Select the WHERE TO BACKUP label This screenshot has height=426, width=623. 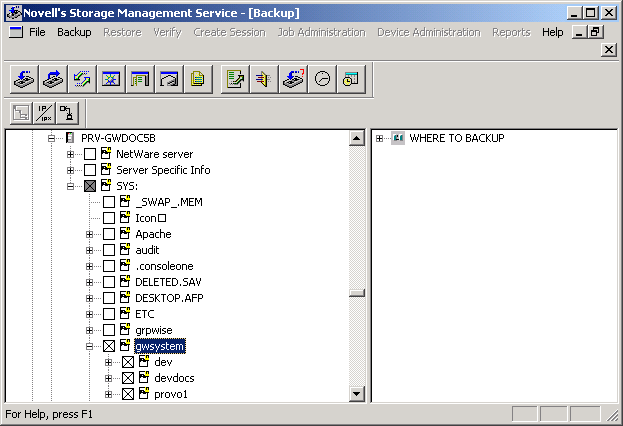click(457, 138)
